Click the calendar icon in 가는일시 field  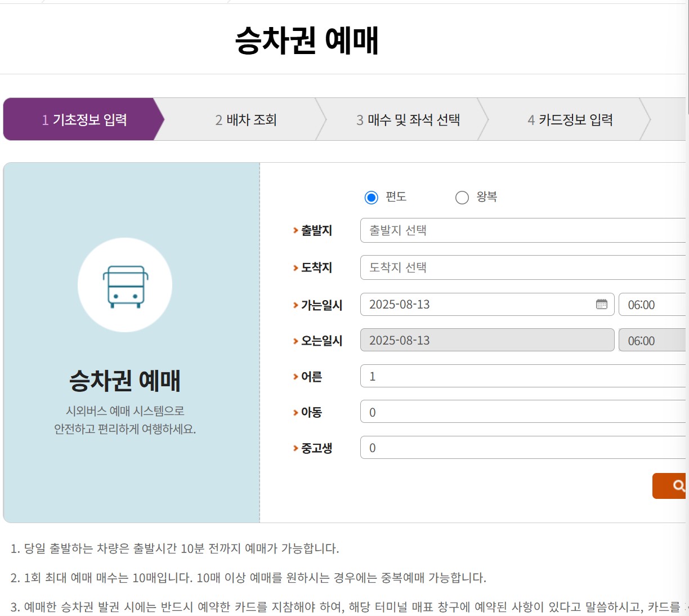coord(601,304)
